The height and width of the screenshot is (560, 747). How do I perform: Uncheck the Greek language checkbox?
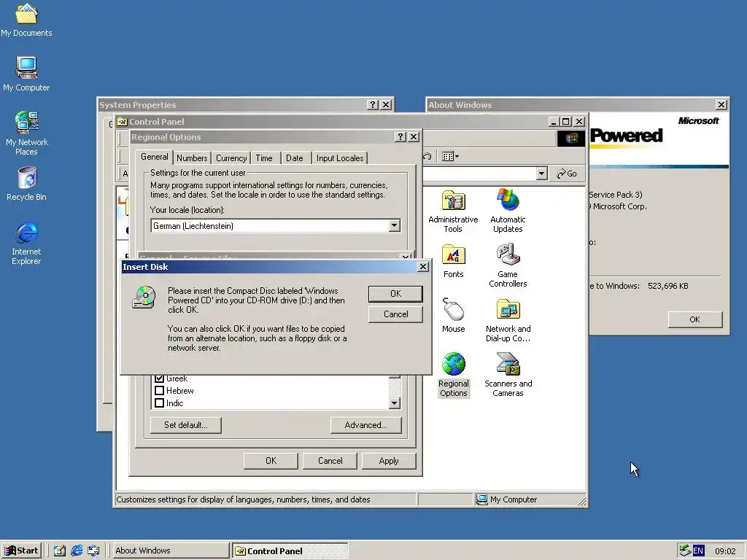(160, 378)
